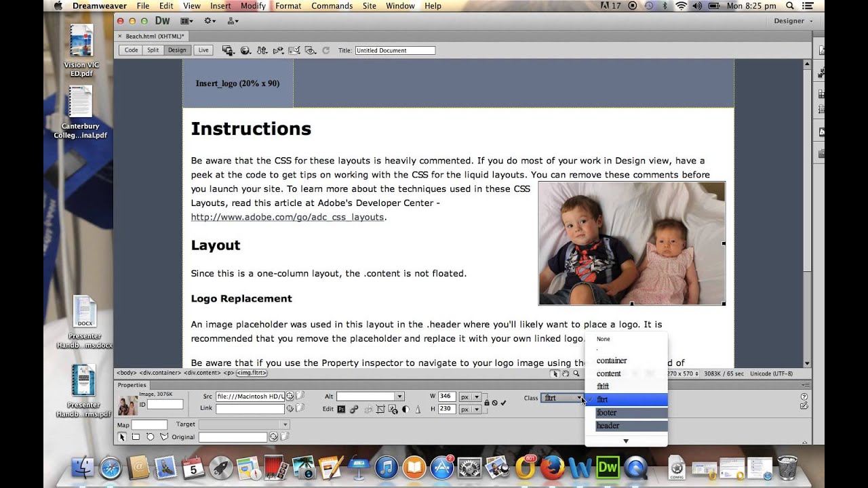Select the polygon hotspot tool
The width and height of the screenshot is (868, 488).
(x=163, y=437)
